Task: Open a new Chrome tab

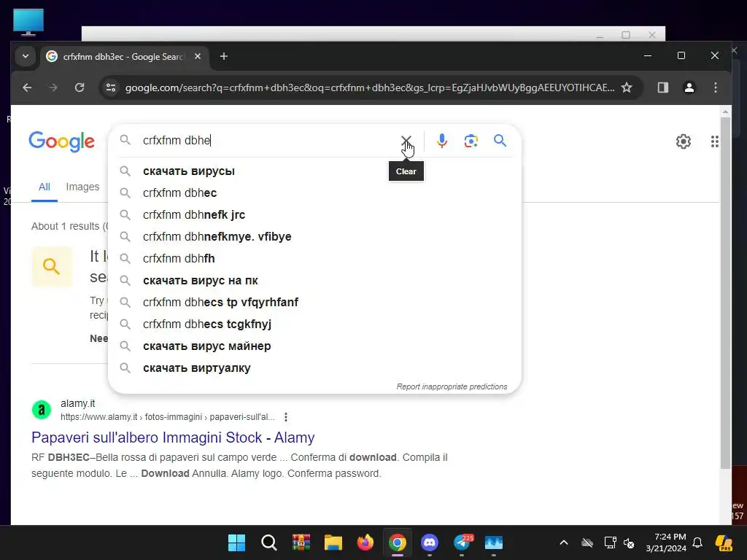Action: coord(224,56)
